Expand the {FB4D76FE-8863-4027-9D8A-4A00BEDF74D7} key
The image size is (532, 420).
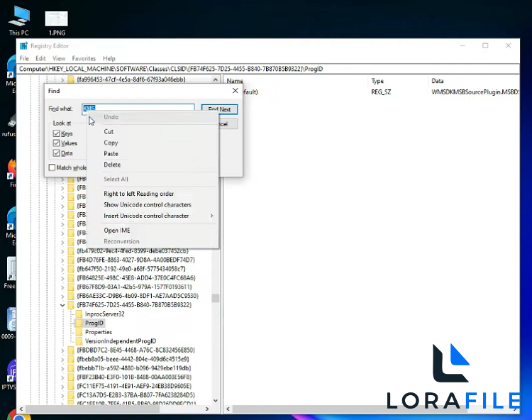click(62, 260)
